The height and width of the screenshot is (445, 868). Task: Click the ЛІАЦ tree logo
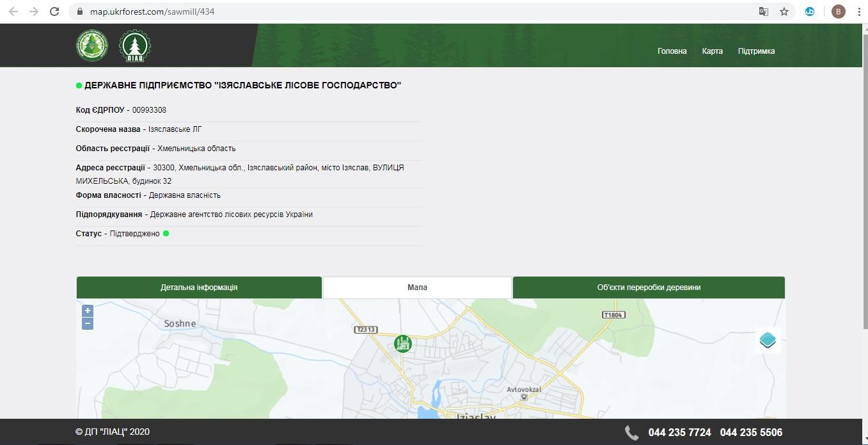click(x=135, y=46)
